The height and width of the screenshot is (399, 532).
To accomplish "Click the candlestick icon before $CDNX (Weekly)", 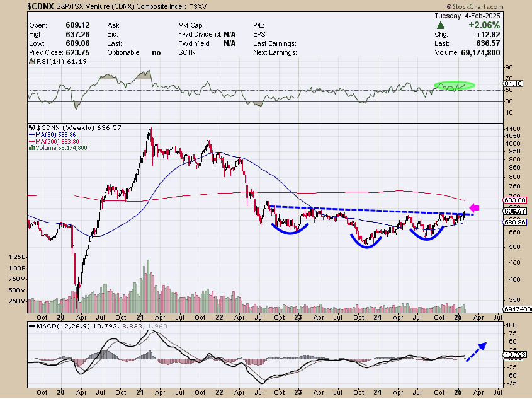I will pos(32,128).
